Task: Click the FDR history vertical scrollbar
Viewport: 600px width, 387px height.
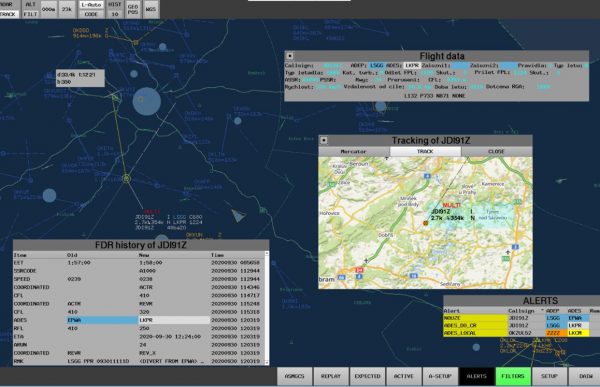Action: pyautogui.click(x=267, y=307)
